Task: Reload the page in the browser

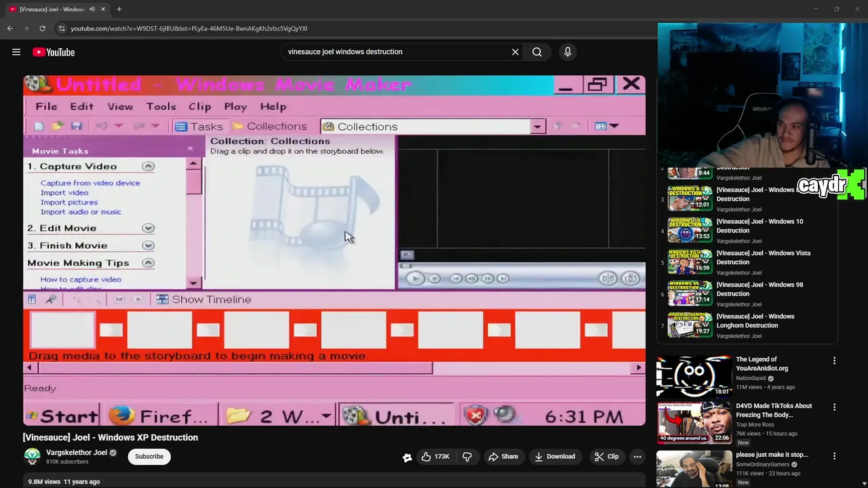Action: click(42, 28)
